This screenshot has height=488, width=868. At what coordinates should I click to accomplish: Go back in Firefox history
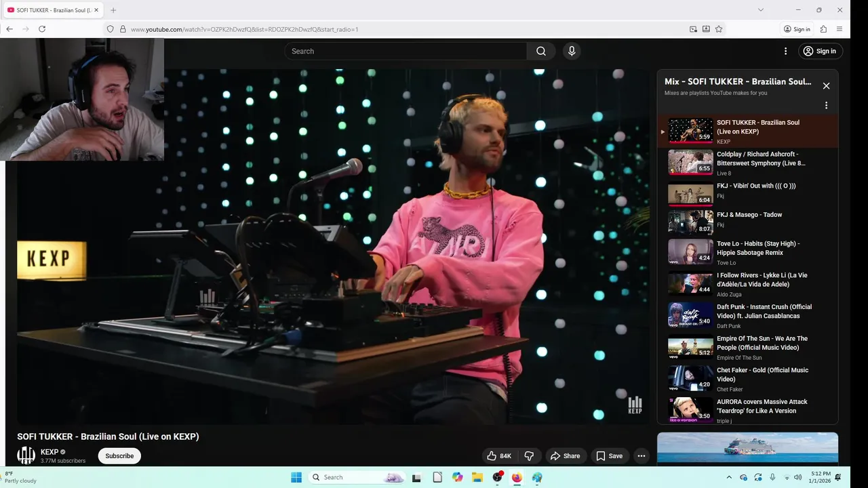[9, 29]
